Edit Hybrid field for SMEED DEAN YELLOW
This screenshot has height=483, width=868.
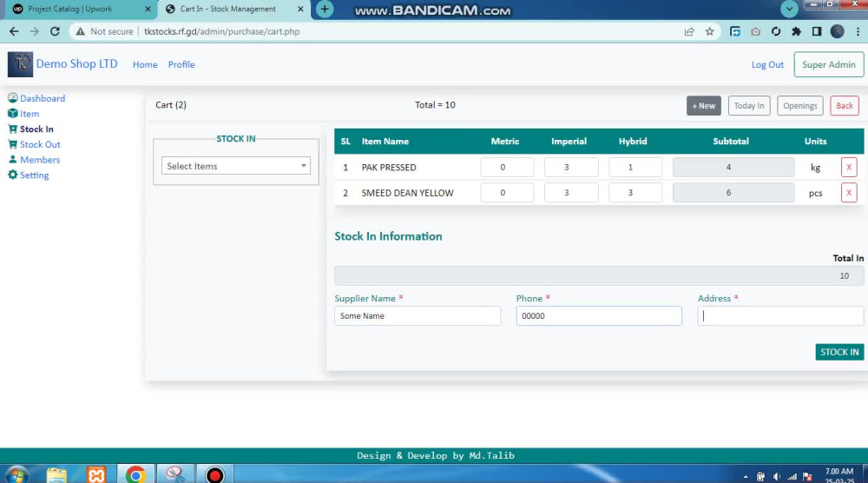pos(635,193)
